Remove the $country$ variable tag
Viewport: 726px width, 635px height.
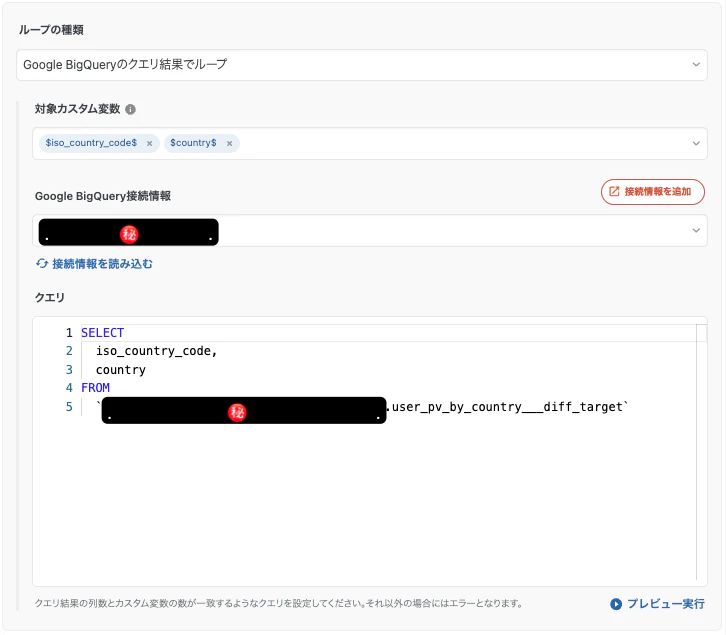coord(229,144)
